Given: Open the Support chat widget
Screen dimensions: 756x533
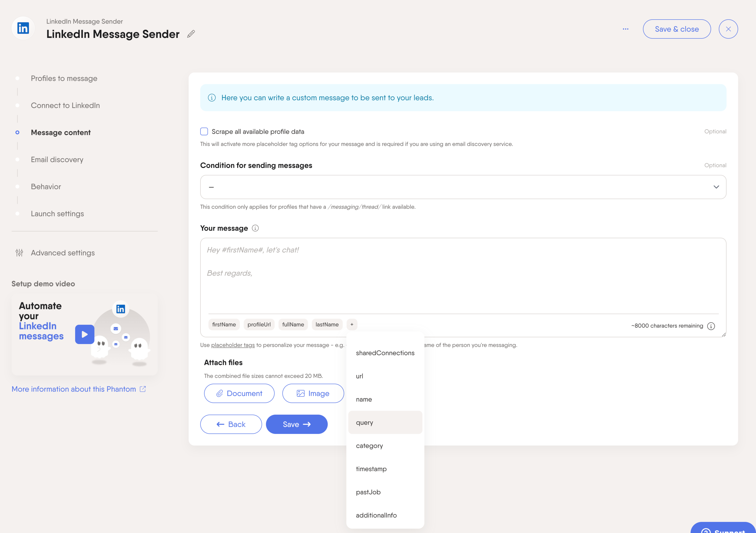Looking at the screenshot, I should 723,528.
